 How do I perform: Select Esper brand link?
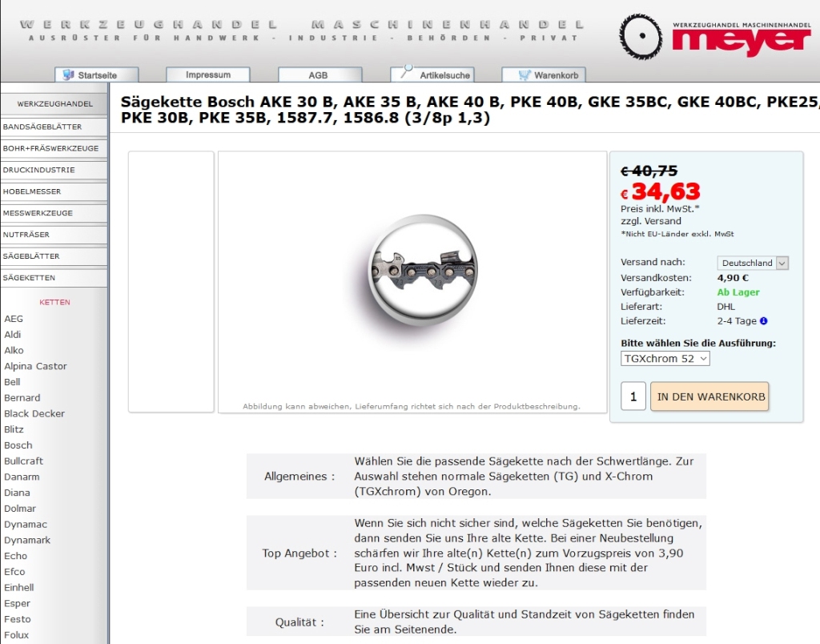click(18, 603)
